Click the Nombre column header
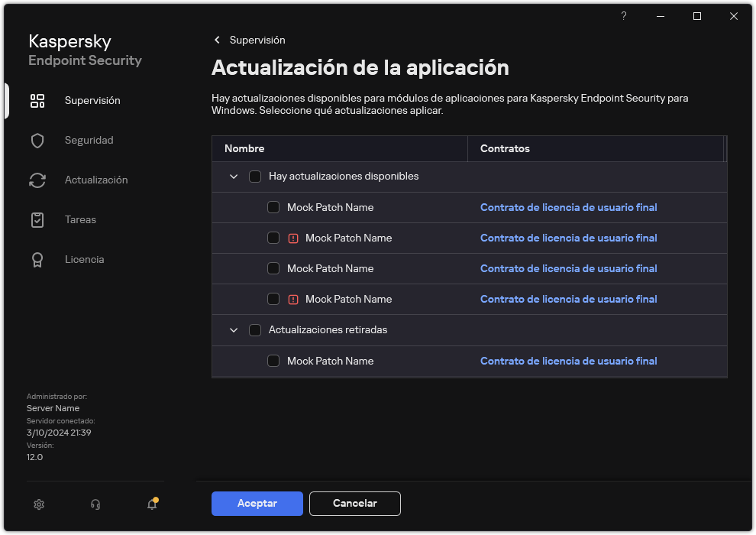Viewport: 756px width, 535px height. click(x=244, y=148)
